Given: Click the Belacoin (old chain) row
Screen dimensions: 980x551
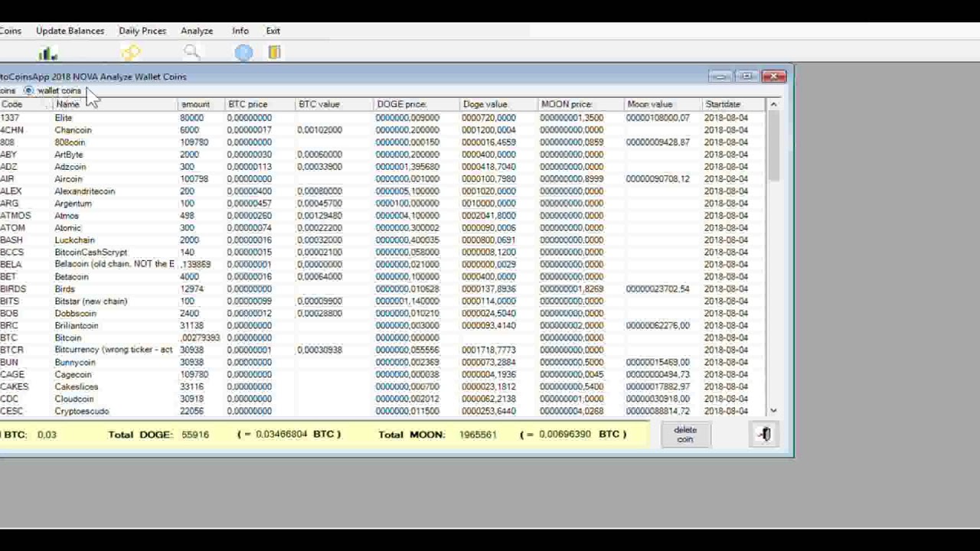Looking at the screenshot, I should pyautogui.click(x=383, y=265).
